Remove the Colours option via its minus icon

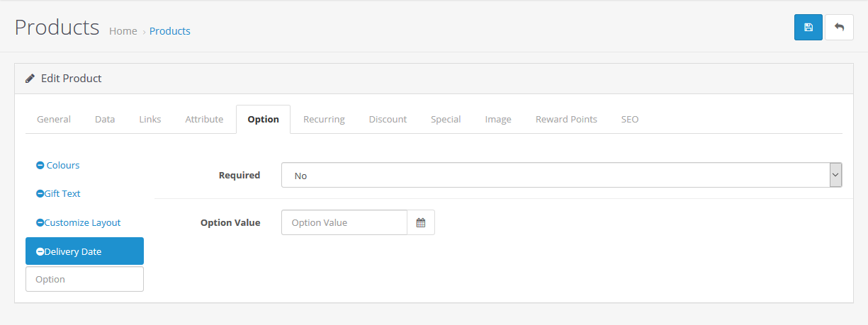point(40,165)
